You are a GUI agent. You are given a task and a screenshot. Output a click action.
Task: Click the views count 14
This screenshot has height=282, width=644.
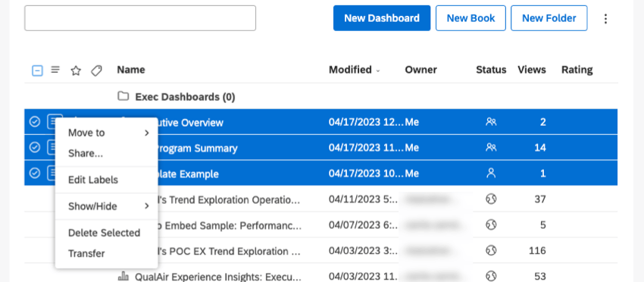(540, 148)
